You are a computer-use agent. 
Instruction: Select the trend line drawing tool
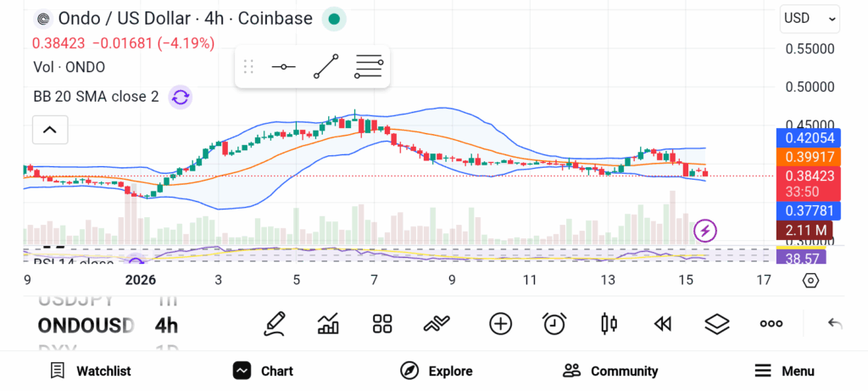tap(325, 66)
